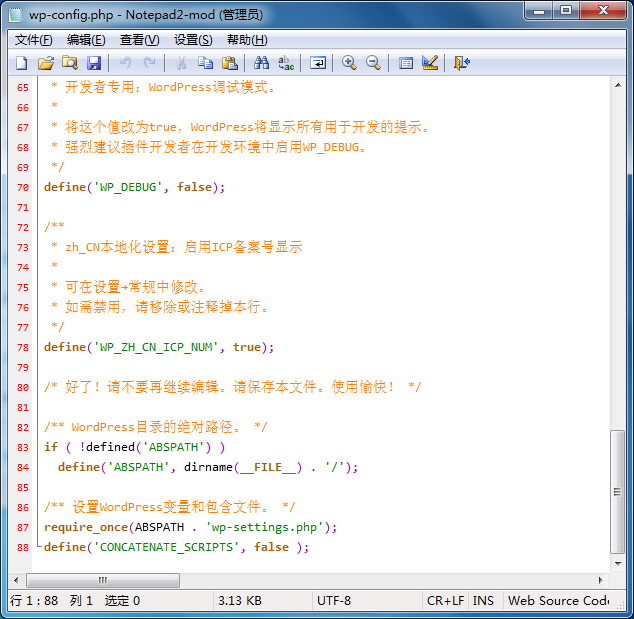Click the CR+LF line ending status
The width and height of the screenshot is (634, 619).
[446, 600]
